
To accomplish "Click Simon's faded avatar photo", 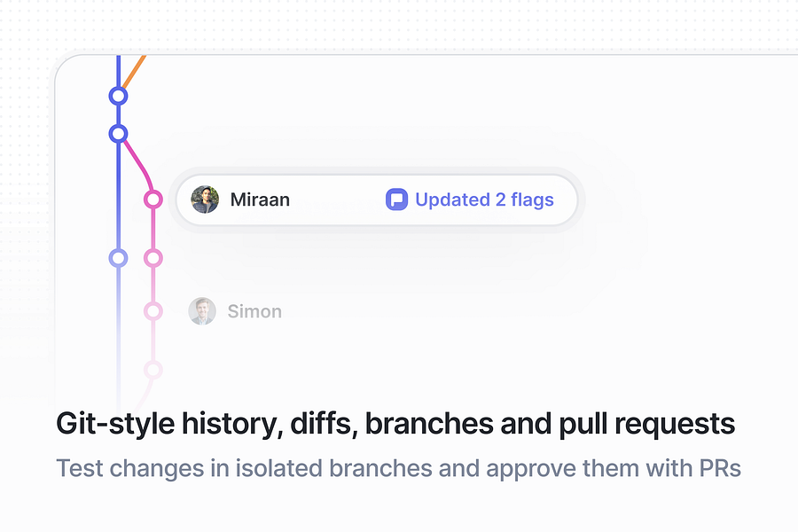I will click(x=202, y=311).
